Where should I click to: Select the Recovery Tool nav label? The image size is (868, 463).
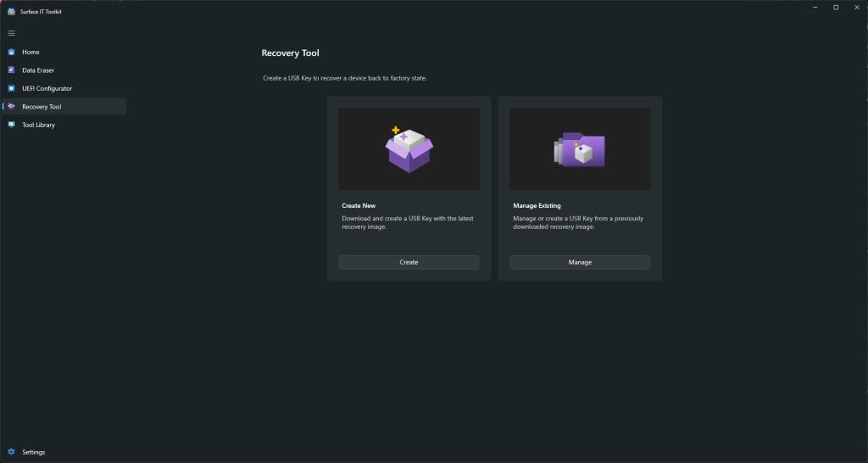click(42, 107)
